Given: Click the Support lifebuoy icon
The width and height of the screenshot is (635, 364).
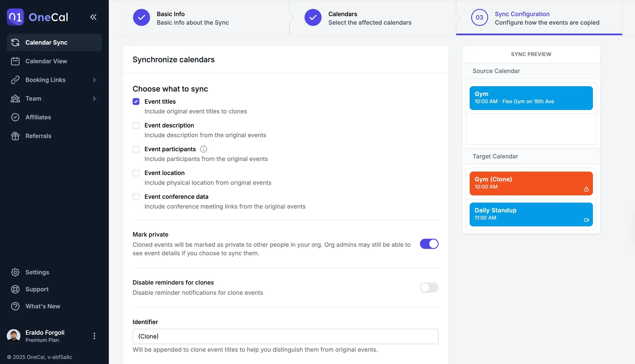Looking at the screenshot, I should 15,289.
